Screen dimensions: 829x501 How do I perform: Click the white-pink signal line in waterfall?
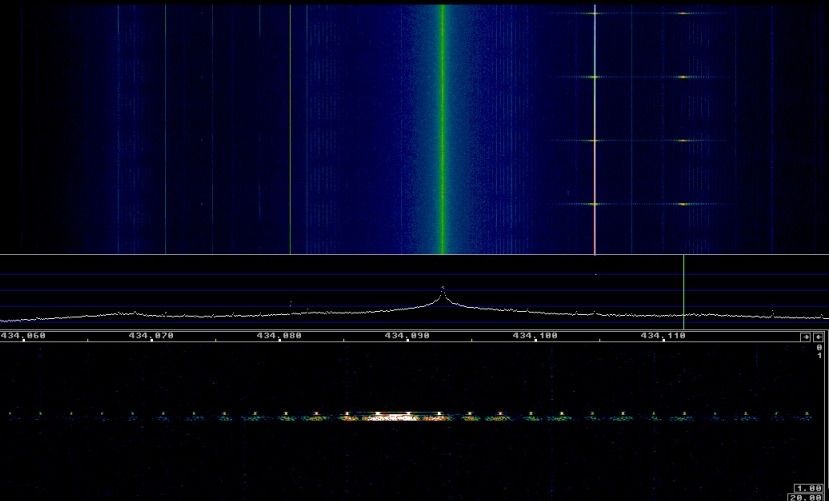coord(595,129)
